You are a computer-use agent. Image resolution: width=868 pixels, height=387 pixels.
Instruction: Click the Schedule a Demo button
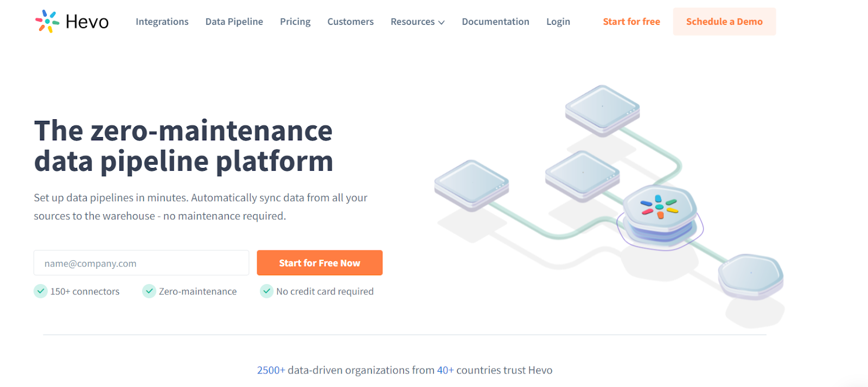724,22
